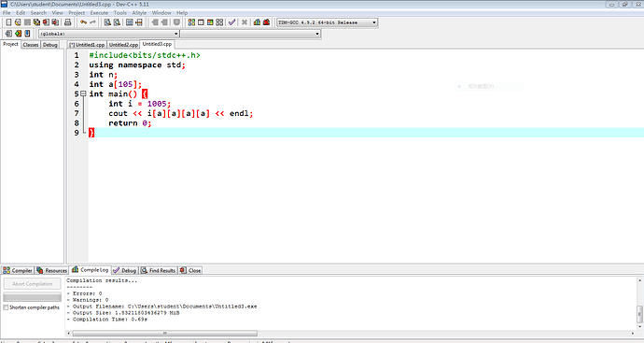644x343 pixels.
Task: Open the Edit menu
Action: [x=21, y=13]
